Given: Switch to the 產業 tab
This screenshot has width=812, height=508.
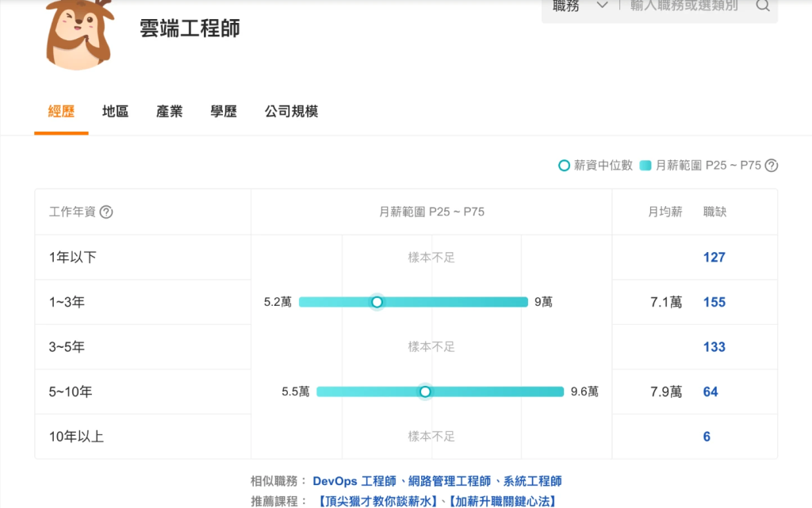Looking at the screenshot, I should tap(170, 111).
